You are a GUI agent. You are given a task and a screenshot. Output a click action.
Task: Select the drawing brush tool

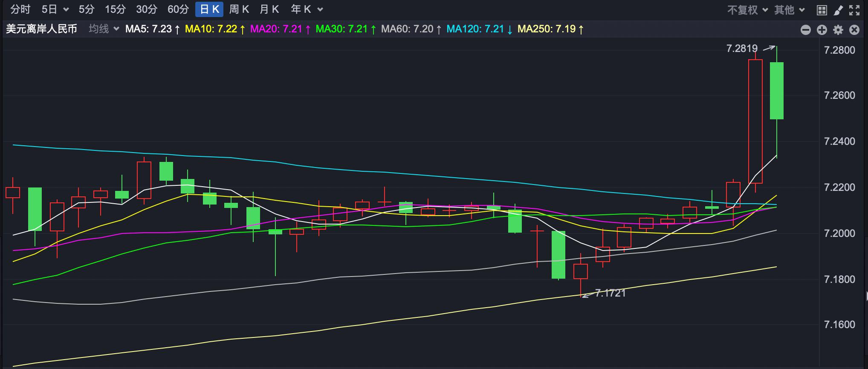(x=838, y=10)
